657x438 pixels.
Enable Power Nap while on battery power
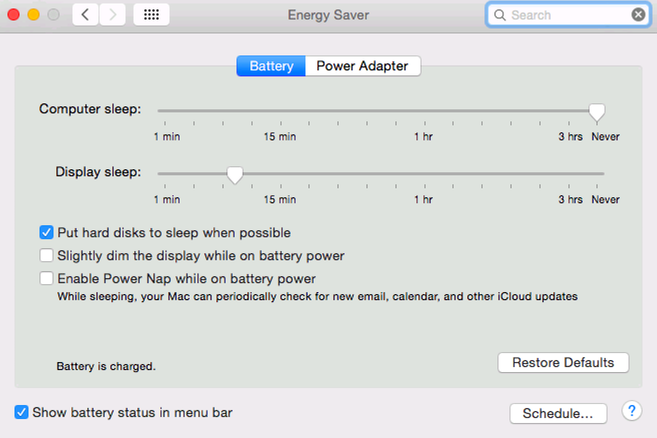[x=47, y=278]
